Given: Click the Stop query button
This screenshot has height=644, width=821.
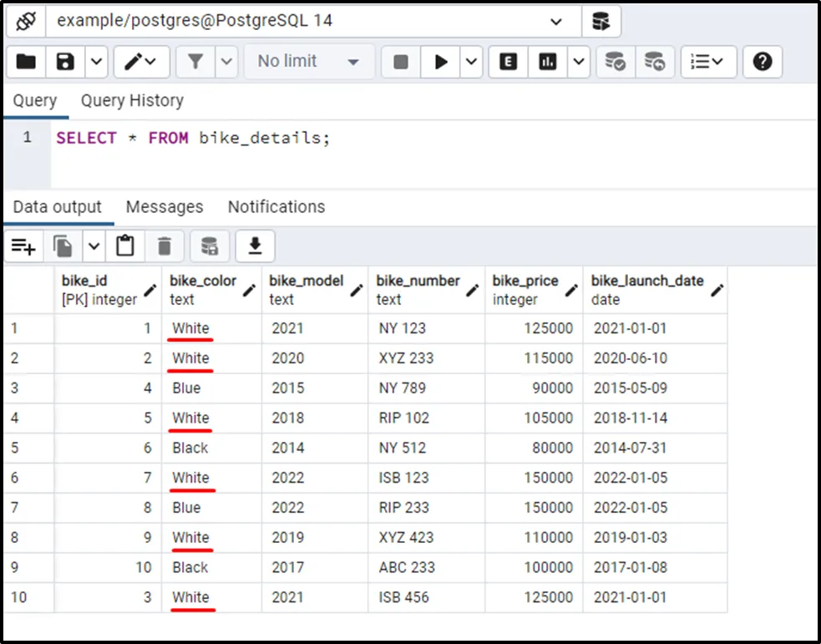Looking at the screenshot, I should point(401,62).
